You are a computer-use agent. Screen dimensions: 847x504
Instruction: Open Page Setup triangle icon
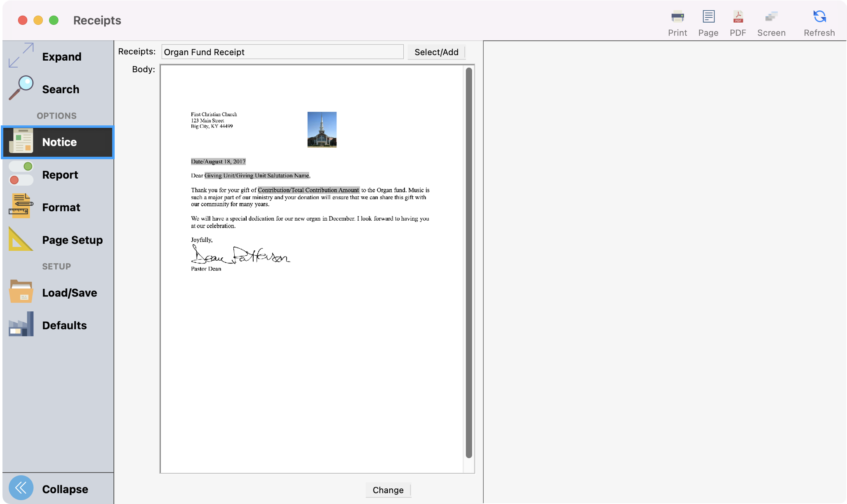21,239
